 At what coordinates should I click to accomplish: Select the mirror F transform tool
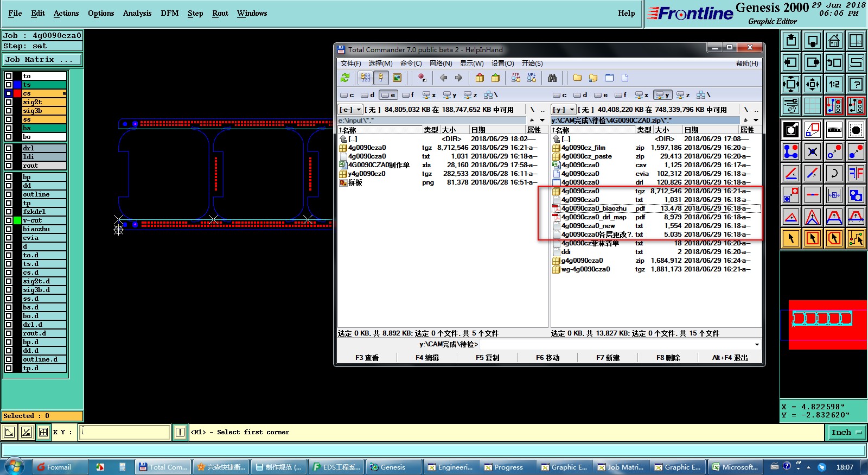pos(856,173)
